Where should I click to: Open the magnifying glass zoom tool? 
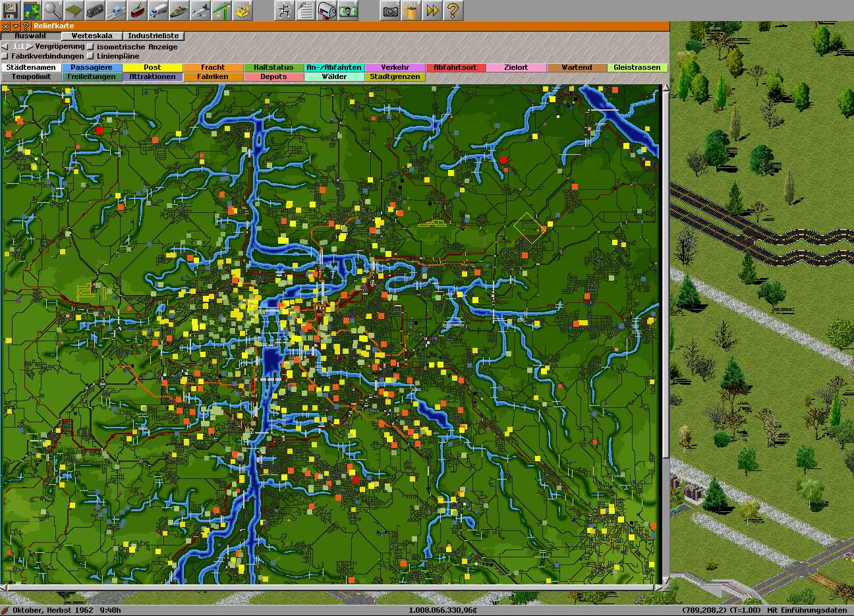click(53, 11)
